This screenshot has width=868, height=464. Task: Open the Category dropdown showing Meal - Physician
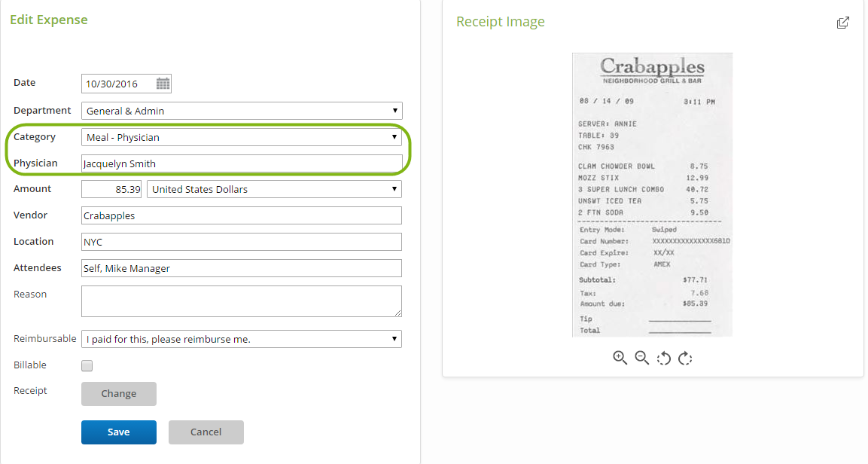click(394, 136)
